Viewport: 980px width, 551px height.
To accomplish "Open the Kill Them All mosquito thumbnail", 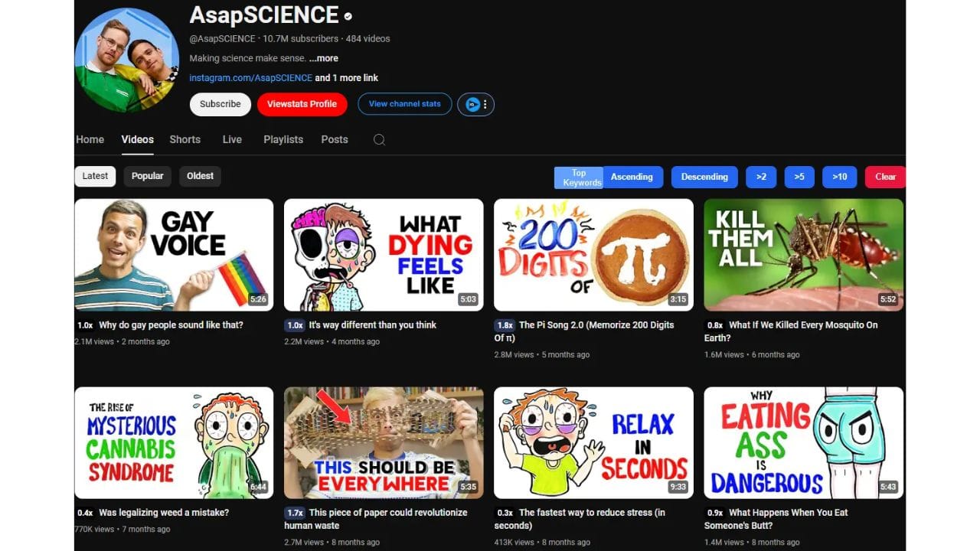I will click(x=804, y=255).
